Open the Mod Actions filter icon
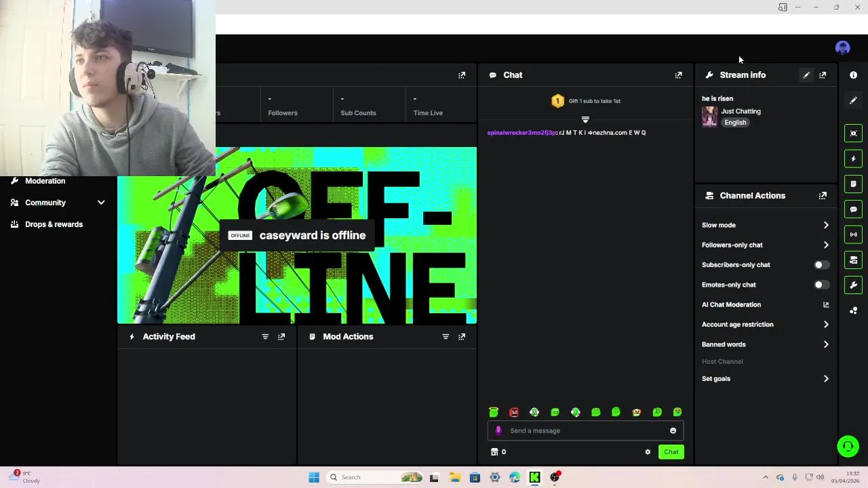868x488 pixels. (446, 337)
